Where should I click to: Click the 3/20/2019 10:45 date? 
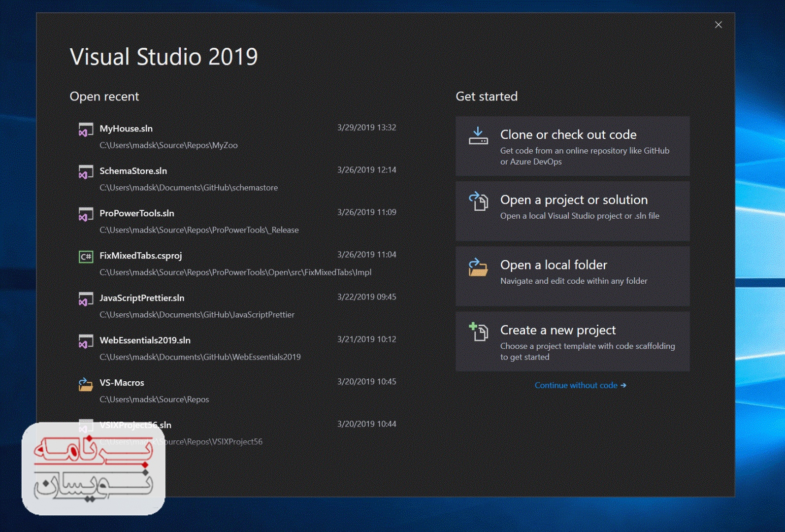pos(366,382)
